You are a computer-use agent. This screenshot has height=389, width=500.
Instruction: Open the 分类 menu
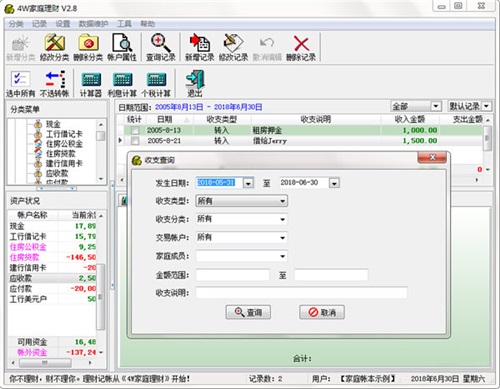click(16, 24)
